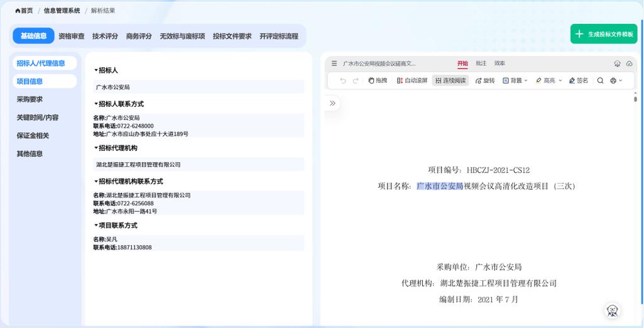The width and height of the screenshot is (644, 328).
Task: Click the 签名 signature tool
Action: [578, 80]
